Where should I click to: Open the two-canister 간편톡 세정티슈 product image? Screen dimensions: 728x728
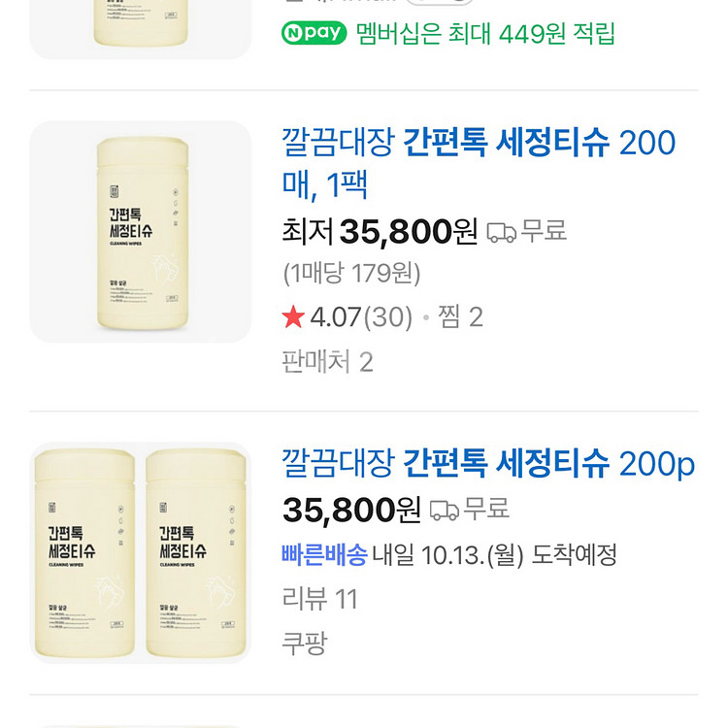pyautogui.click(x=141, y=553)
